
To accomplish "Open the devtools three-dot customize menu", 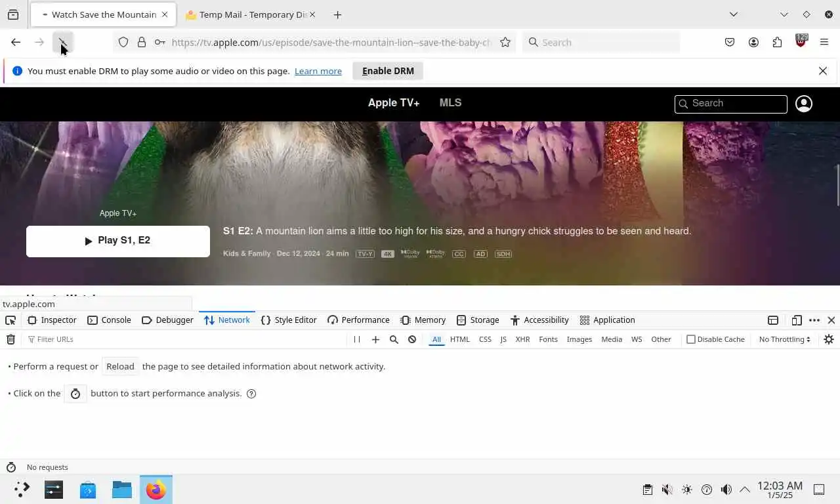I will pyautogui.click(x=814, y=320).
